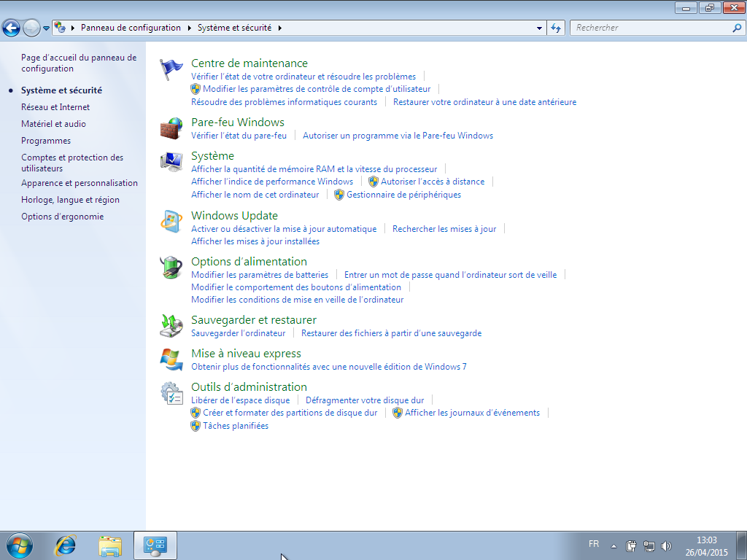747x560 pixels.
Task: Click Panneau de configuration breadcrumb
Action: click(131, 28)
